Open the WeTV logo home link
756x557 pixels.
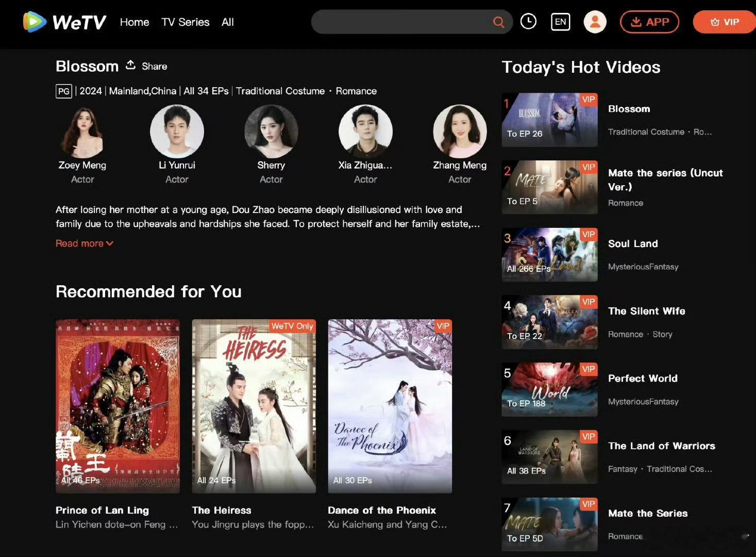point(65,22)
